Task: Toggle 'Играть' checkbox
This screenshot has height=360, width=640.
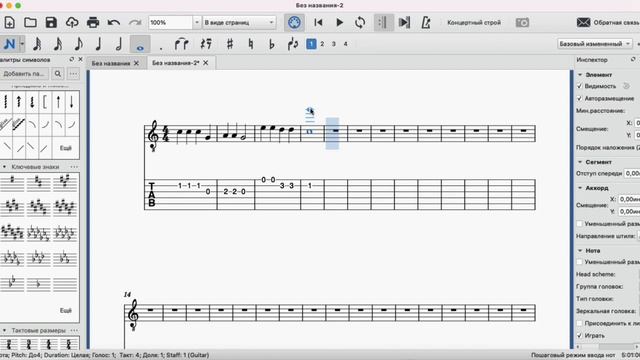Action: pyautogui.click(x=580, y=336)
